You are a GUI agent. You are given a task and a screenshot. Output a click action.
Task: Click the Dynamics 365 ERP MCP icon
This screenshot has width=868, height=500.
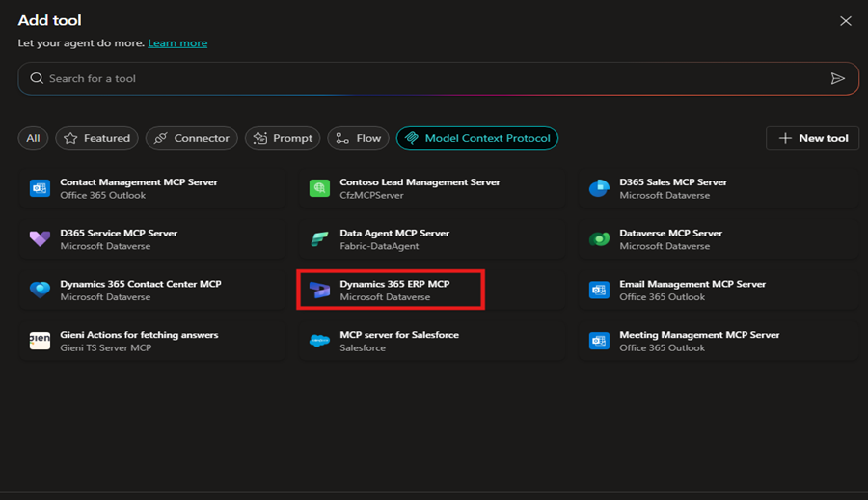pos(319,290)
